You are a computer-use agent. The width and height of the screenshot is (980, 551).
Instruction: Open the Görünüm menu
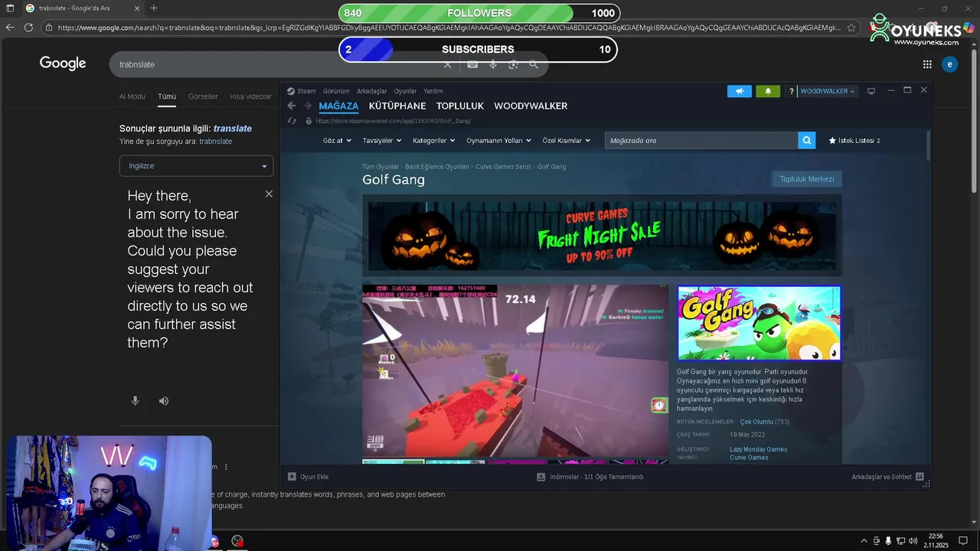(336, 91)
